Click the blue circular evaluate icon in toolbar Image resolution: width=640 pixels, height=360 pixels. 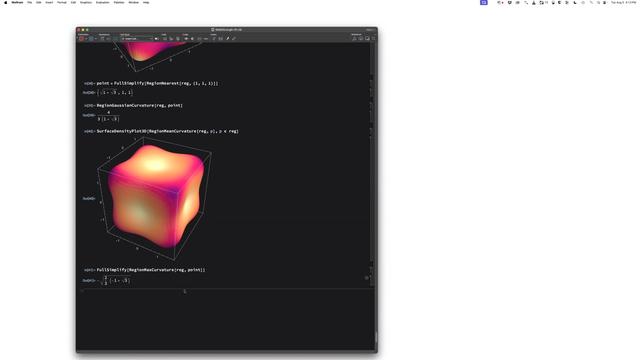[x=91, y=38]
